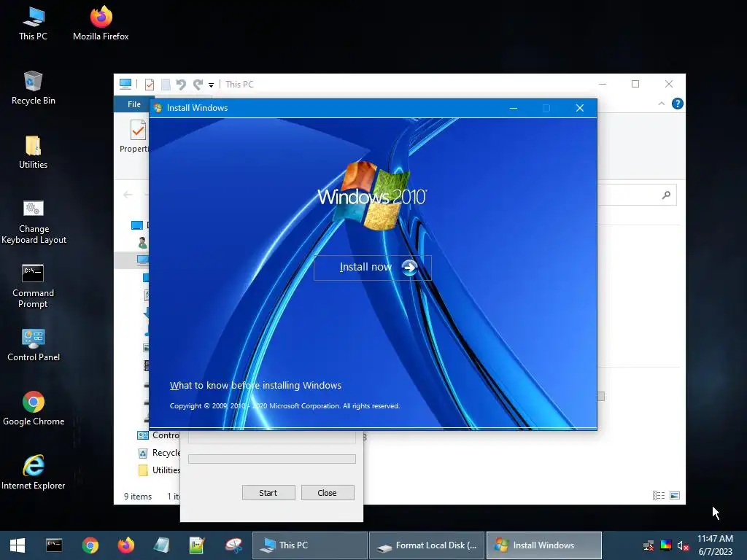Click Install now in the Install Windows window
This screenshot has height=560, width=747.
click(x=373, y=268)
